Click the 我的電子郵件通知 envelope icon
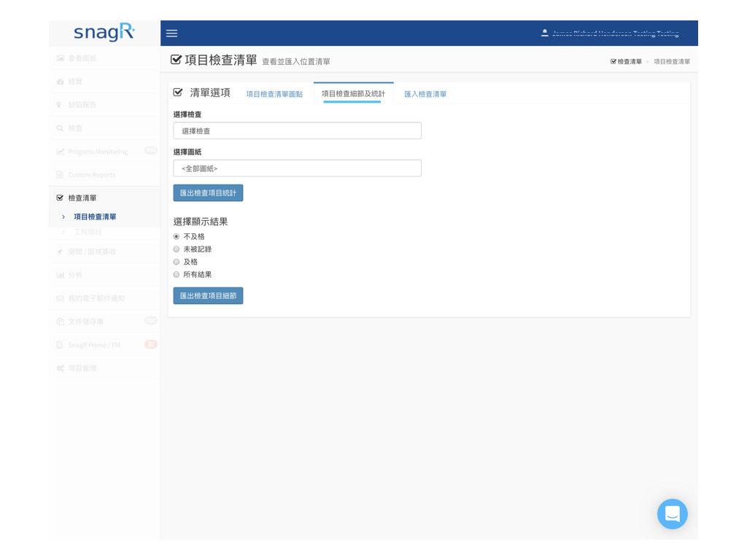 click(x=60, y=298)
